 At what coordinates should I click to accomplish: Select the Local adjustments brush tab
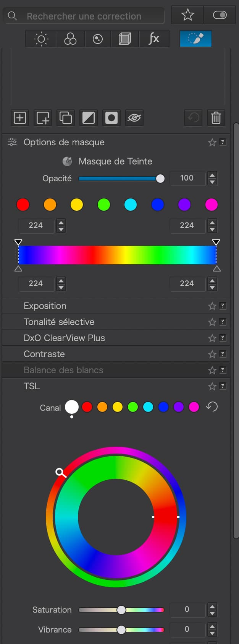(195, 39)
